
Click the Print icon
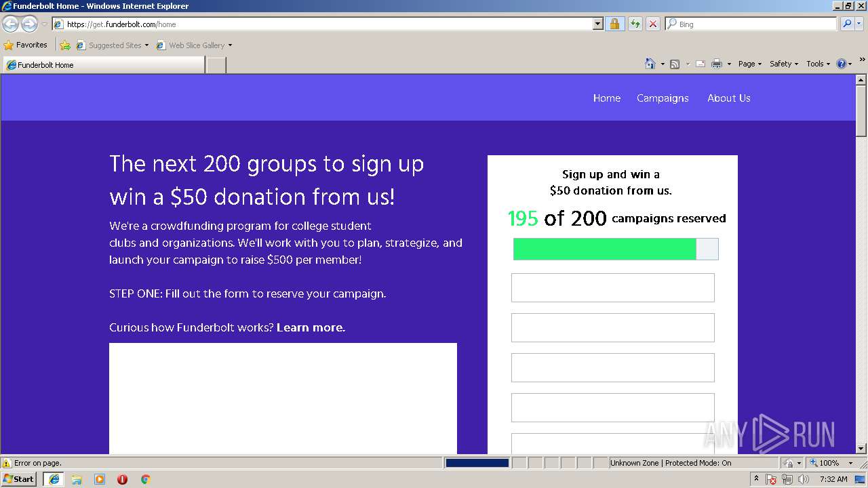tap(717, 64)
